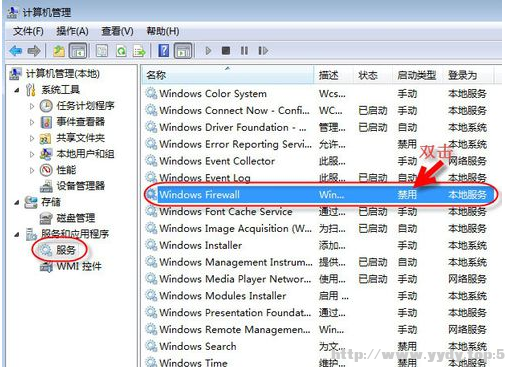Collapse the 系统工具 tree node

click(x=17, y=90)
